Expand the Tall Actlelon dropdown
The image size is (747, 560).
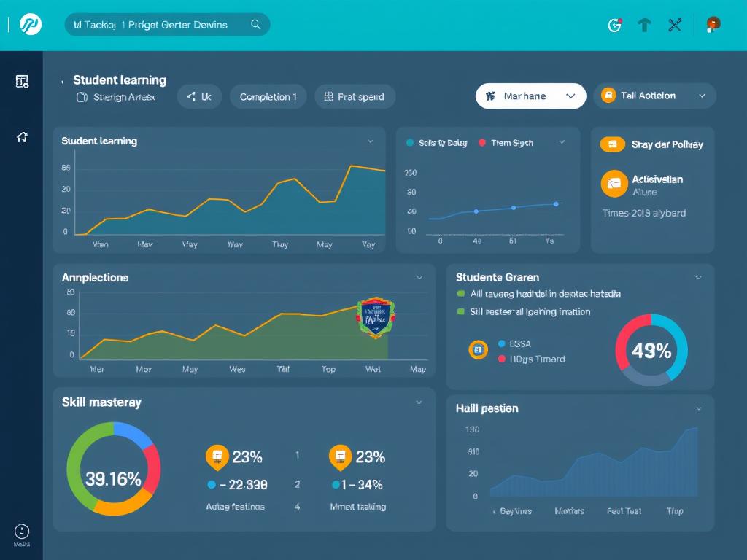(x=654, y=96)
